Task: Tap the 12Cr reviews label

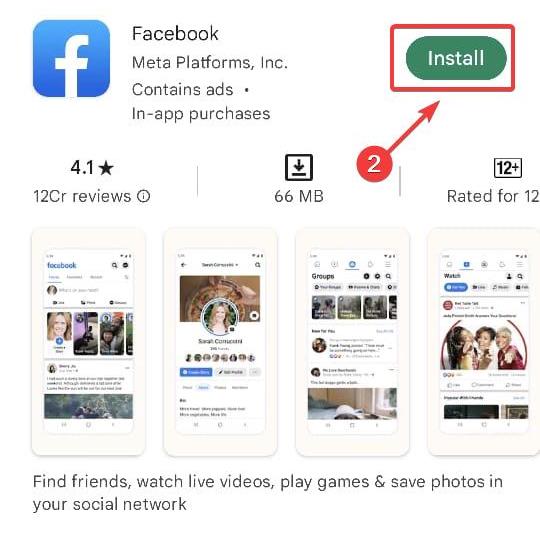Action: pos(82,196)
